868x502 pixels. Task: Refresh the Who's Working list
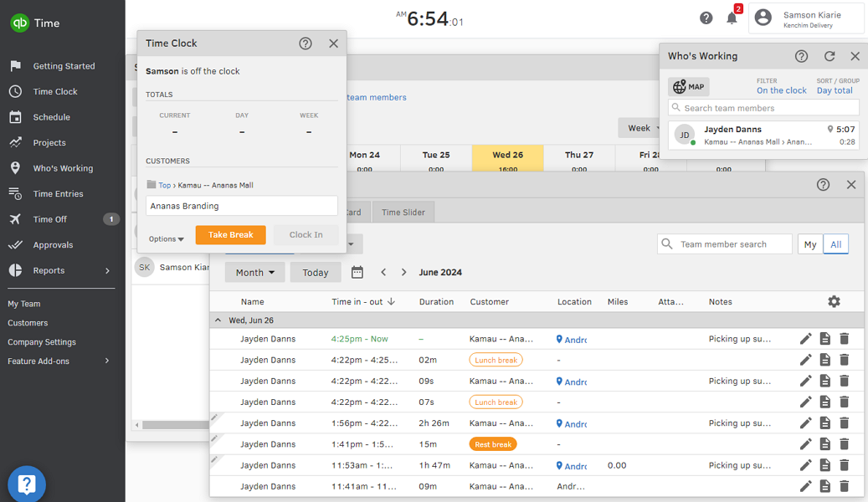829,56
